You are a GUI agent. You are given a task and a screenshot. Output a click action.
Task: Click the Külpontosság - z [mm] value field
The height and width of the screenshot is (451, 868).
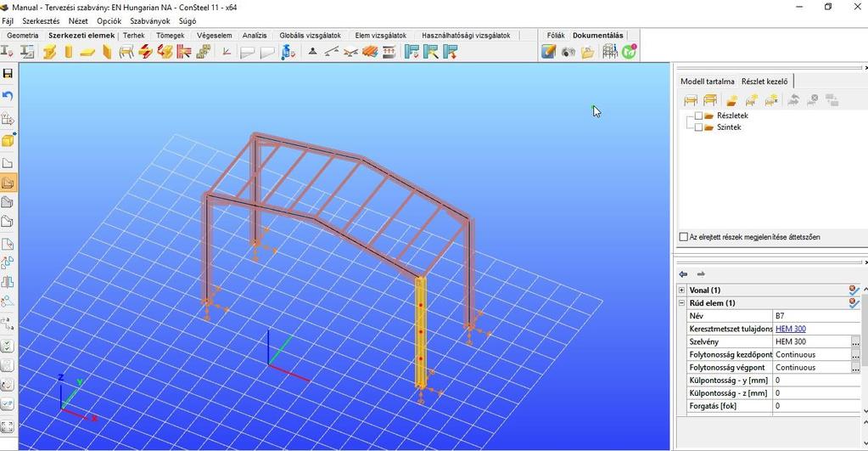817,393
